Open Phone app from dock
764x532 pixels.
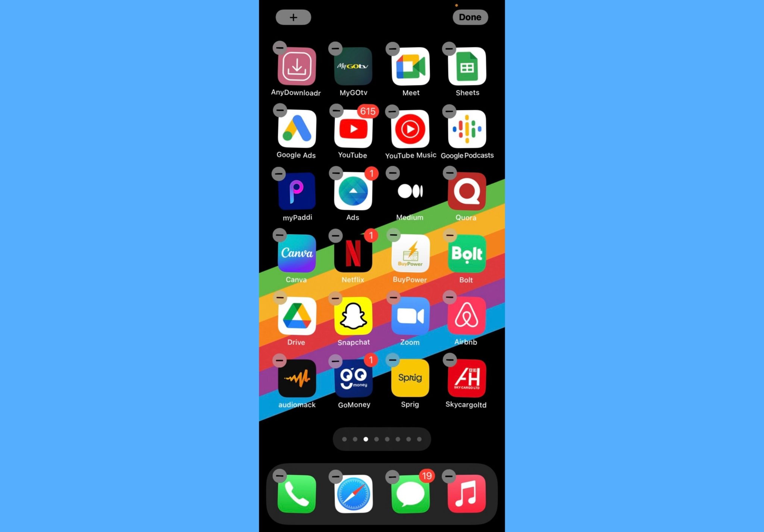pos(296,492)
